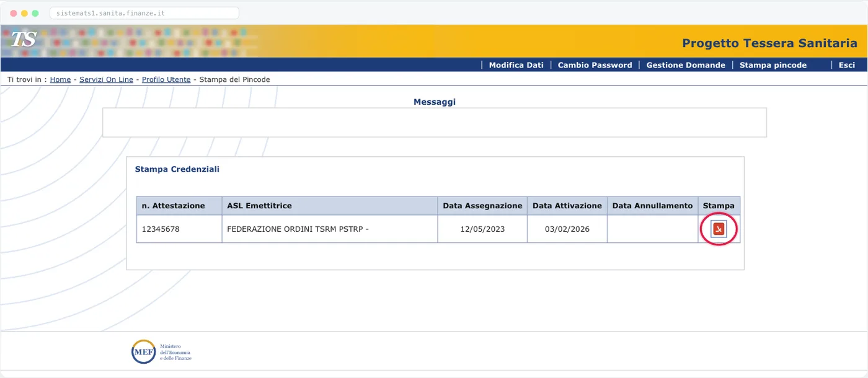Select activation date 03/02/2026
Image resolution: width=868 pixels, height=378 pixels.
coord(567,229)
